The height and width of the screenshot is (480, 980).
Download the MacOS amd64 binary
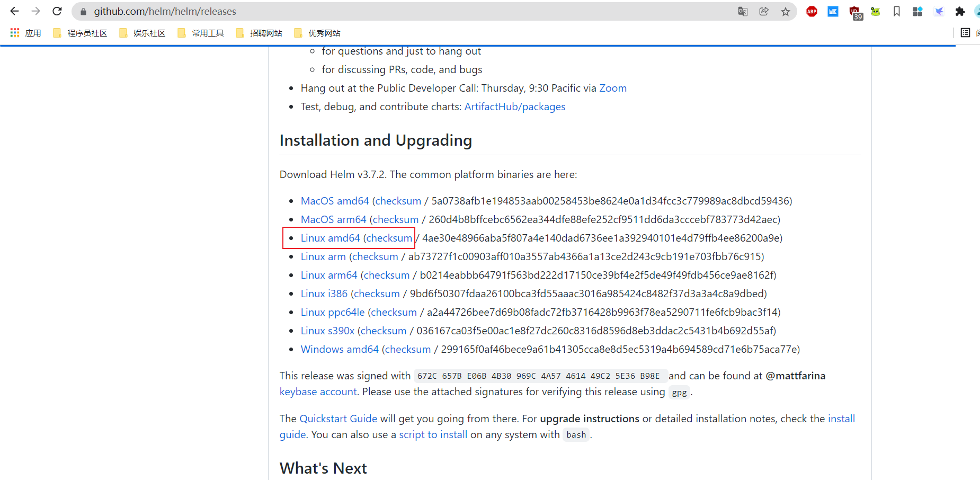pos(335,201)
